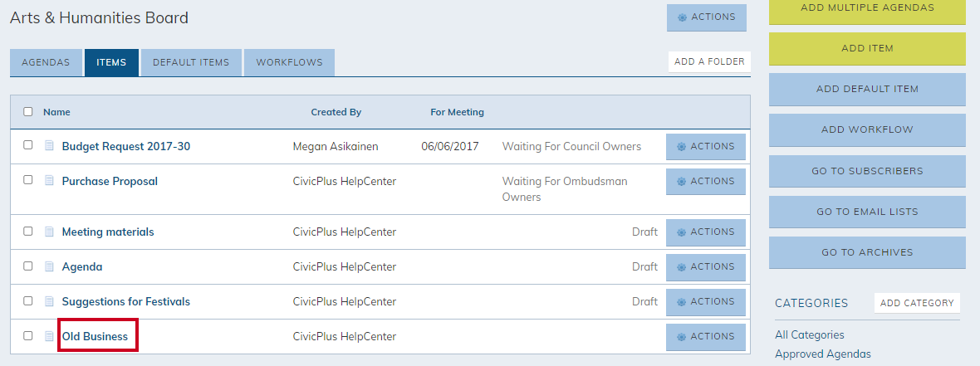
Task: Click Add Multiple Agendas button
Action: pos(868,10)
